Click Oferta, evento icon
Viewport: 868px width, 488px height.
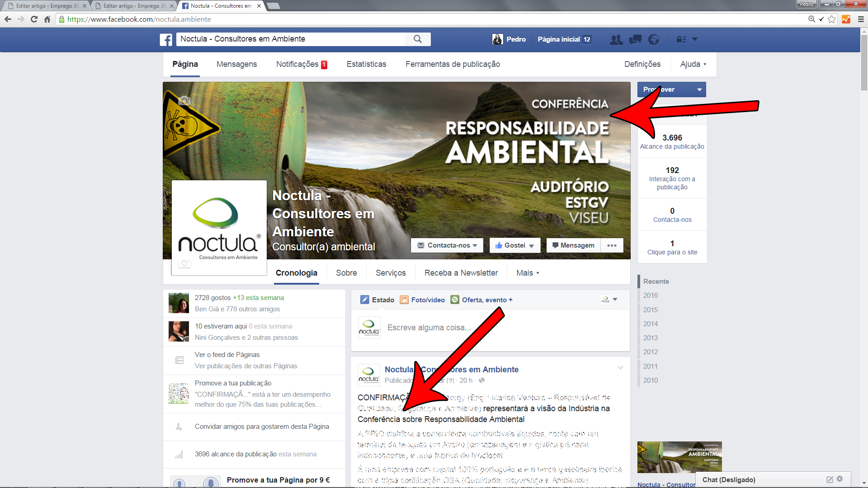(455, 300)
